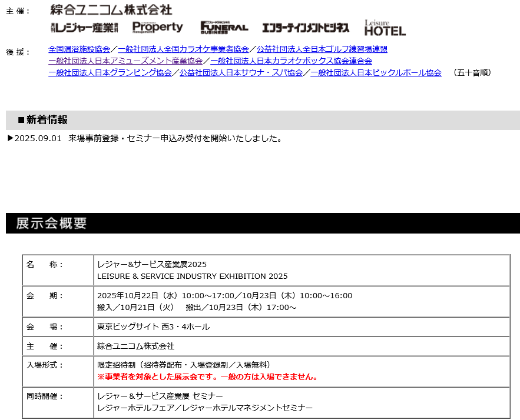Follow 公益社団法人日本サウナ・スパ協会 link
This screenshot has width=520, height=420.
point(241,72)
